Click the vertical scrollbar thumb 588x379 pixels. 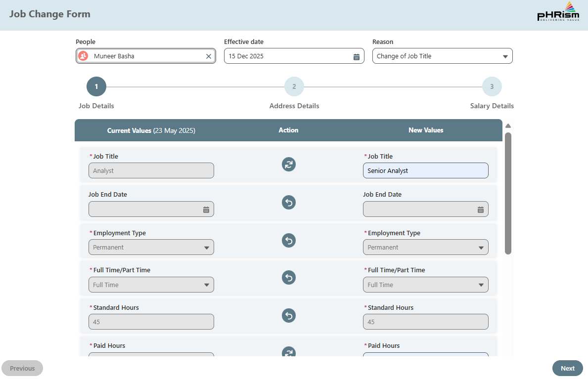click(x=508, y=193)
